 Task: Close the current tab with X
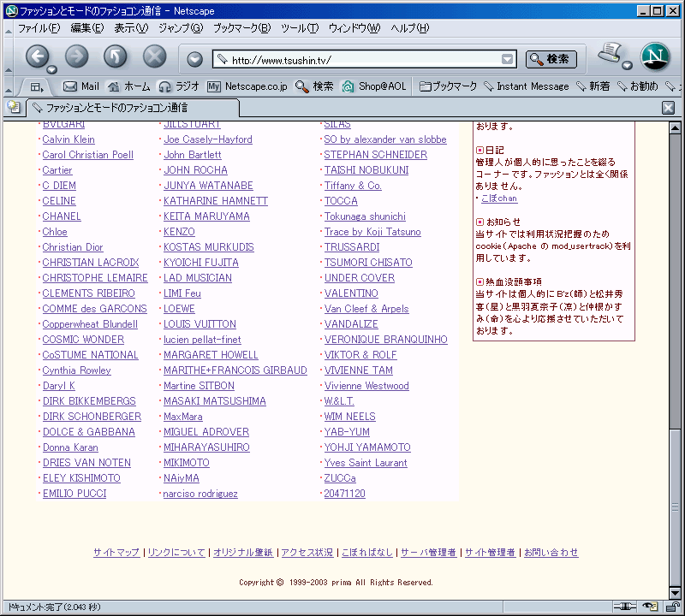point(668,108)
